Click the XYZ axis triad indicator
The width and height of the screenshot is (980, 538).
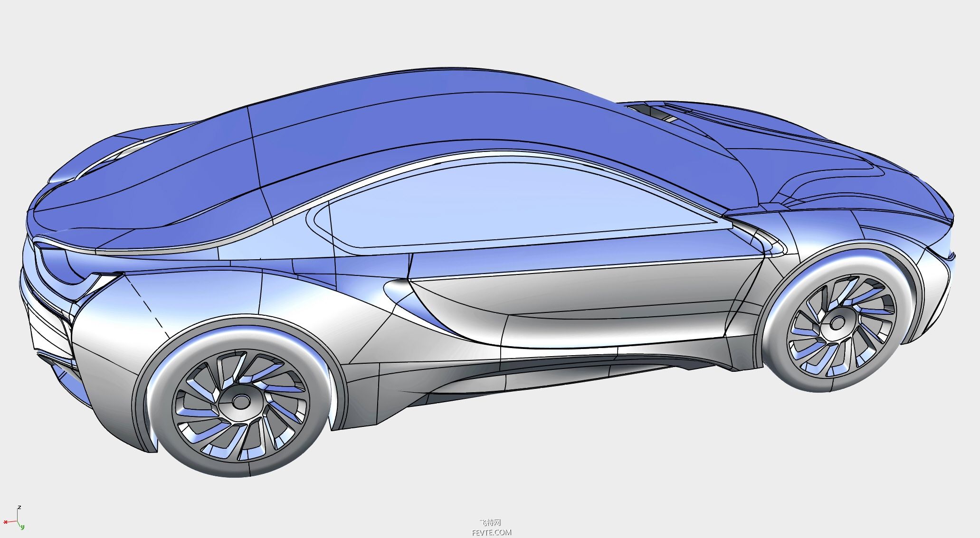(14, 518)
